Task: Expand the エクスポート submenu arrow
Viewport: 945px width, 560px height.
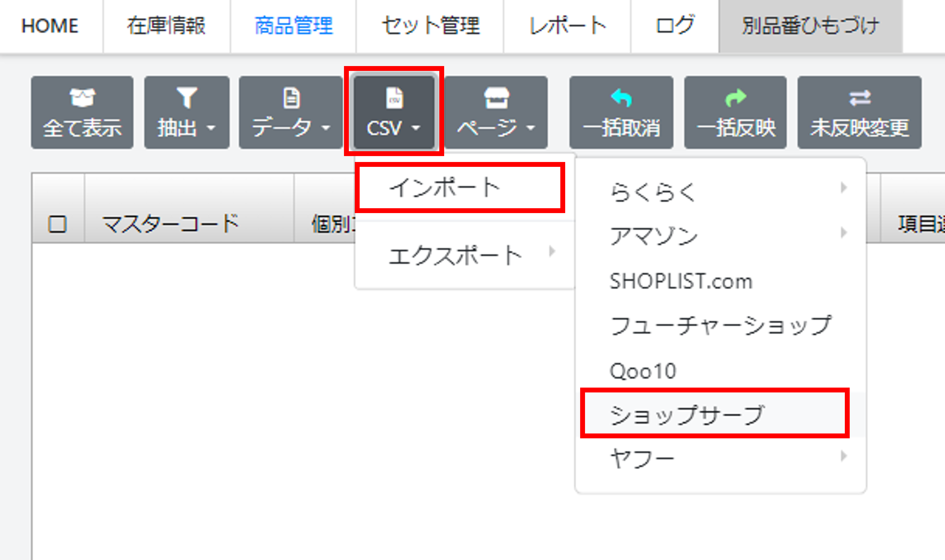Action: click(x=552, y=251)
